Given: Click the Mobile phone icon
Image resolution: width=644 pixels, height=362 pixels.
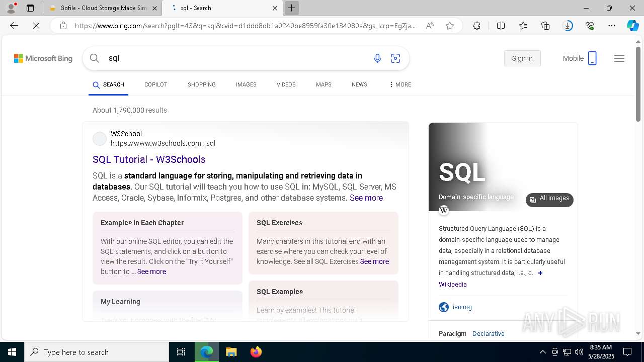Looking at the screenshot, I should coord(592,58).
